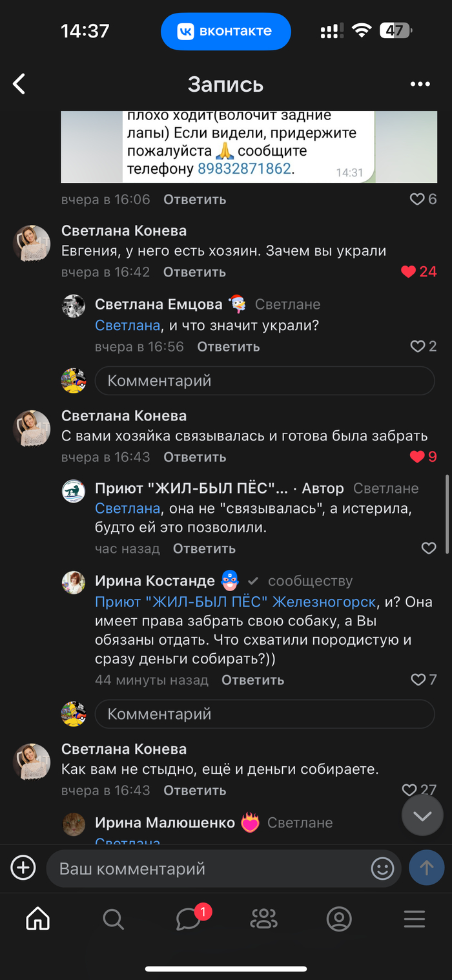This screenshot has height=980, width=452.
Task: Open the emoji smiley picker
Action: point(382,868)
